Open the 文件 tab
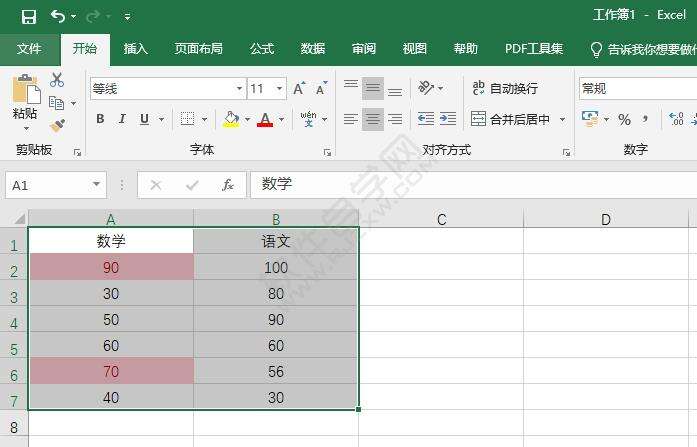This screenshot has width=697, height=447. (29, 48)
